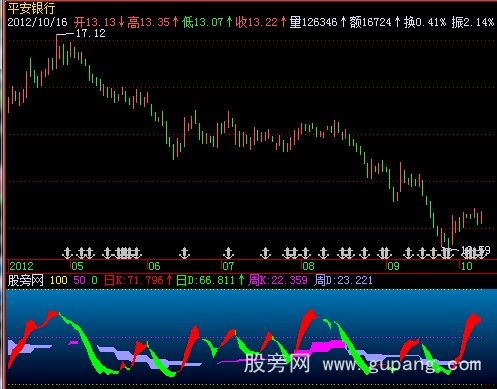Click the weekly K value 周K:22.359
This screenshot has width=497, height=389.
pos(278,280)
